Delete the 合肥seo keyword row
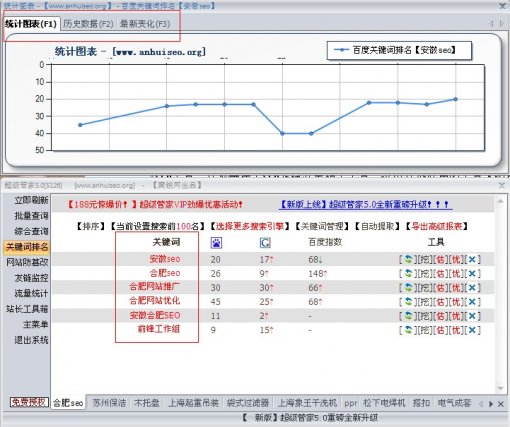Image resolution: width=510 pixels, height=427 pixels. [472, 274]
